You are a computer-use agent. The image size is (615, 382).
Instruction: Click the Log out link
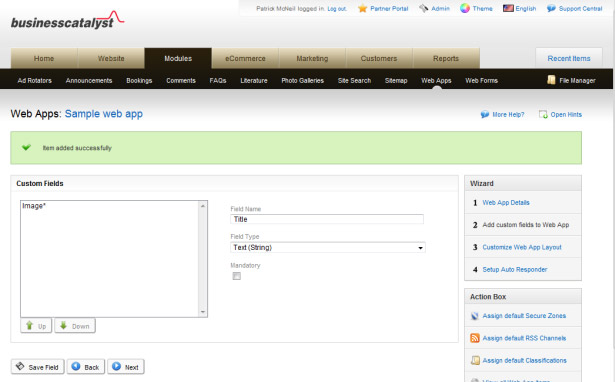click(x=337, y=9)
